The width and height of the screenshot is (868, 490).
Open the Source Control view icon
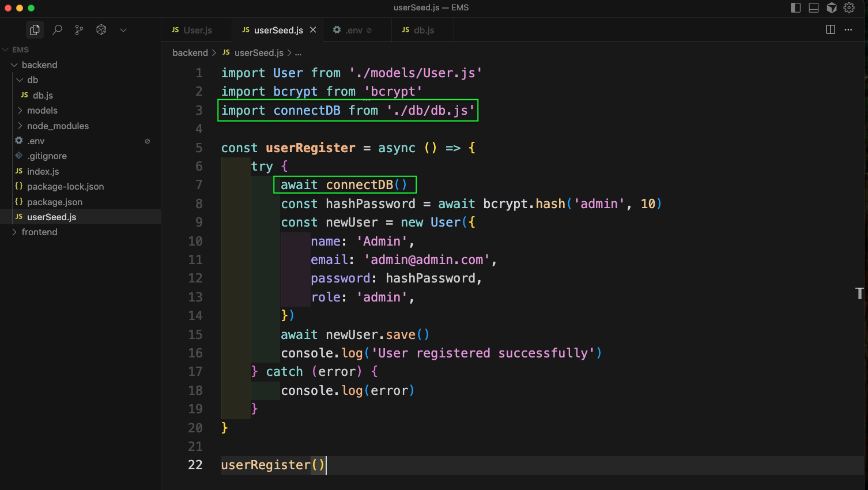(79, 30)
